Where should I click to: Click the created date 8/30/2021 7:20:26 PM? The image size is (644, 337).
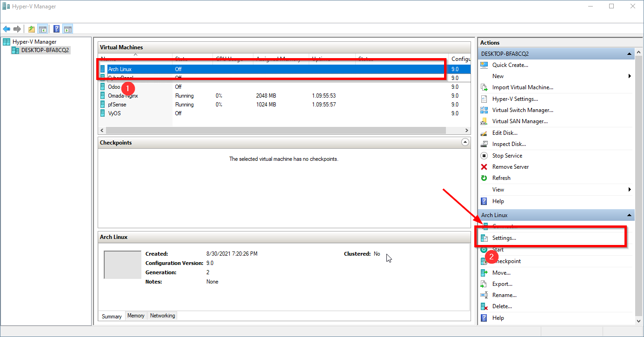[x=232, y=254]
